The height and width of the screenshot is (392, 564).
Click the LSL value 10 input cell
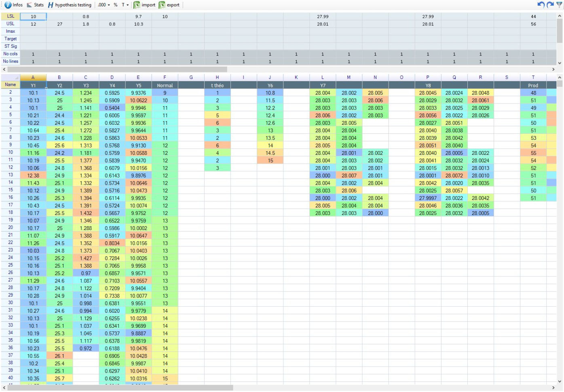coord(33,17)
